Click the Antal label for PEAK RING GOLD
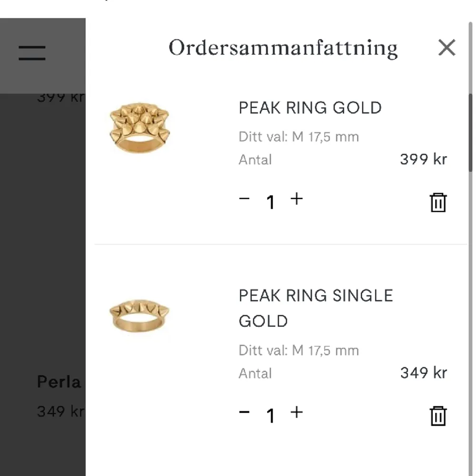The image size is (476, 476). pos(255,160)
